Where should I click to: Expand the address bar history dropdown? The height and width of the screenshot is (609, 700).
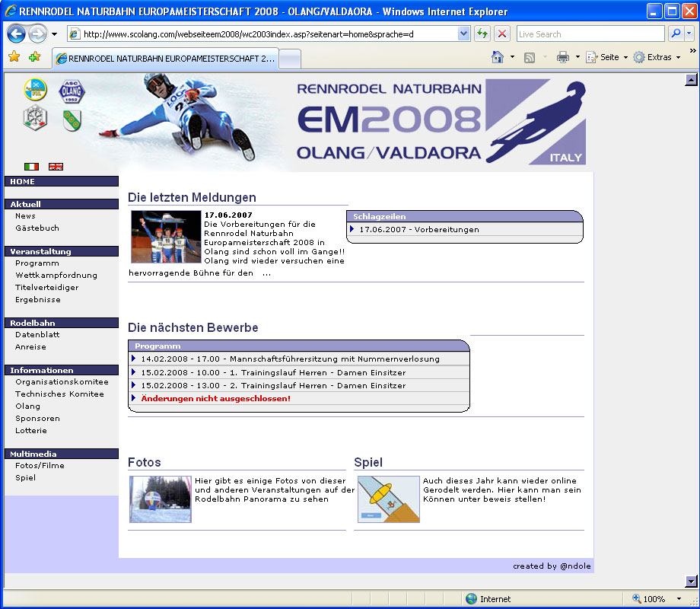464,34
